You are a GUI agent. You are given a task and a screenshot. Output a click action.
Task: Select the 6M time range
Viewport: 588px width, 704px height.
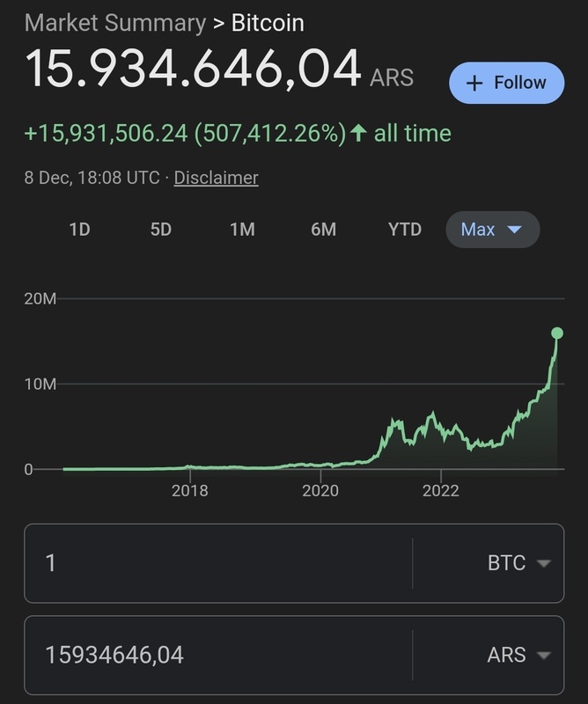[x=323, y=230]
